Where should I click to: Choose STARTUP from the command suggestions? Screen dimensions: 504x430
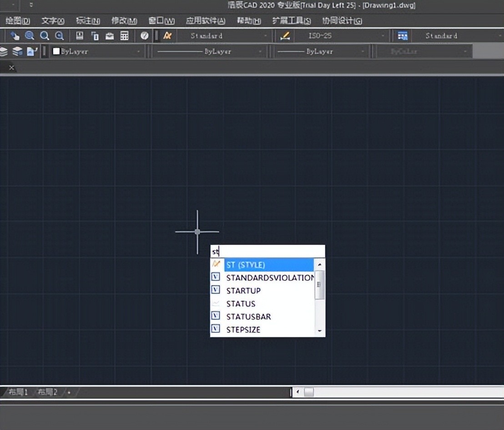point(243,290)
